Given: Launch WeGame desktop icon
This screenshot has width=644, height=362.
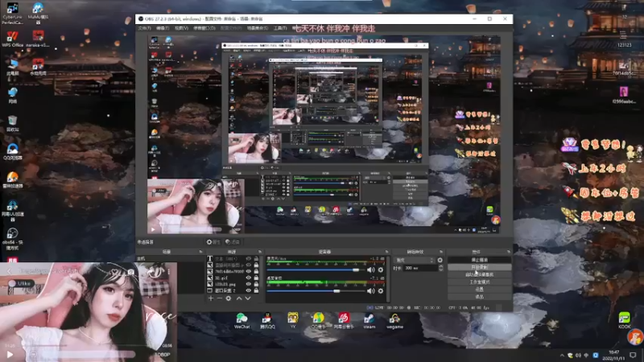Looking at the screenshot, I should tap(394, 320).
